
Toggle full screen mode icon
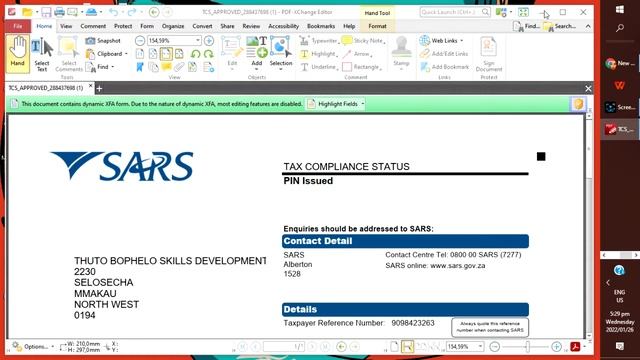click(523, 12)
